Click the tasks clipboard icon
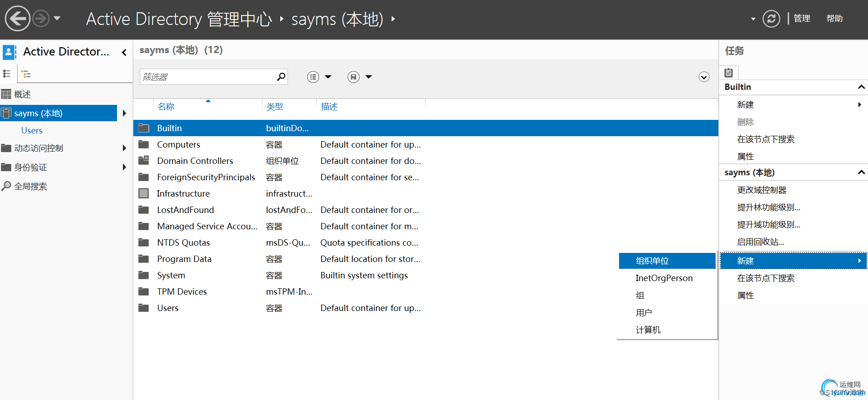 (x=729, y=73)
